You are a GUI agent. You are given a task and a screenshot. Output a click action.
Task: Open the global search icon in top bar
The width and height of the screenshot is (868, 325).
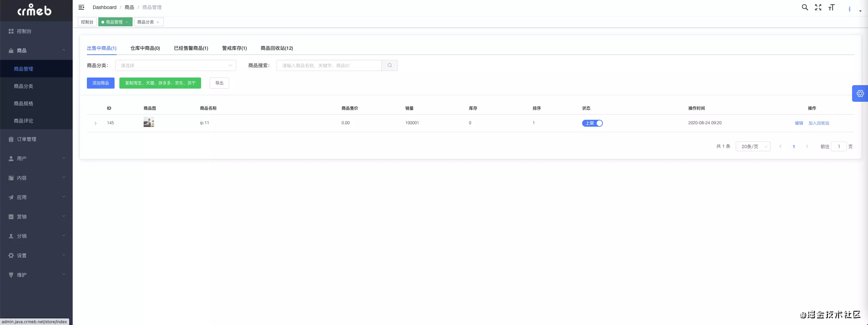click(805, 7)
